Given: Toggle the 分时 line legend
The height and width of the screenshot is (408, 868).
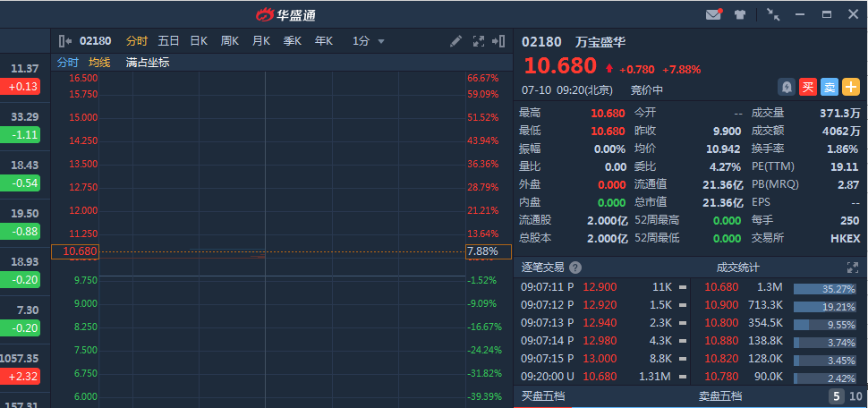Looking at the screenshot, I should 68,63.
